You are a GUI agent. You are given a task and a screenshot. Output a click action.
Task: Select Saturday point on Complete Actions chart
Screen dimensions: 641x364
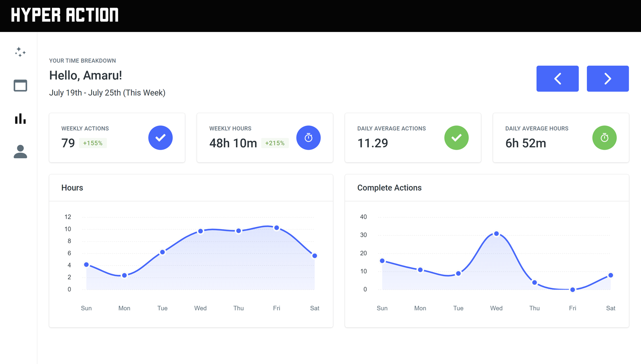611,275
